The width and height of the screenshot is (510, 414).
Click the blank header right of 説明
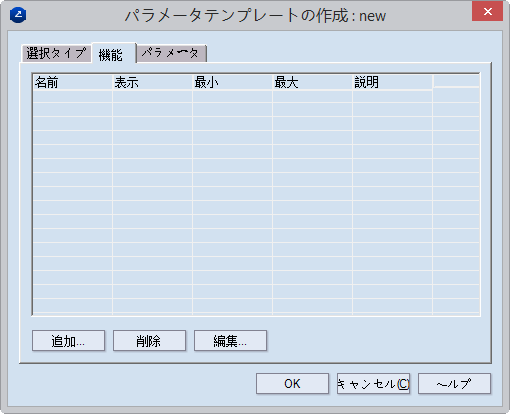click(x=456, y=81)
